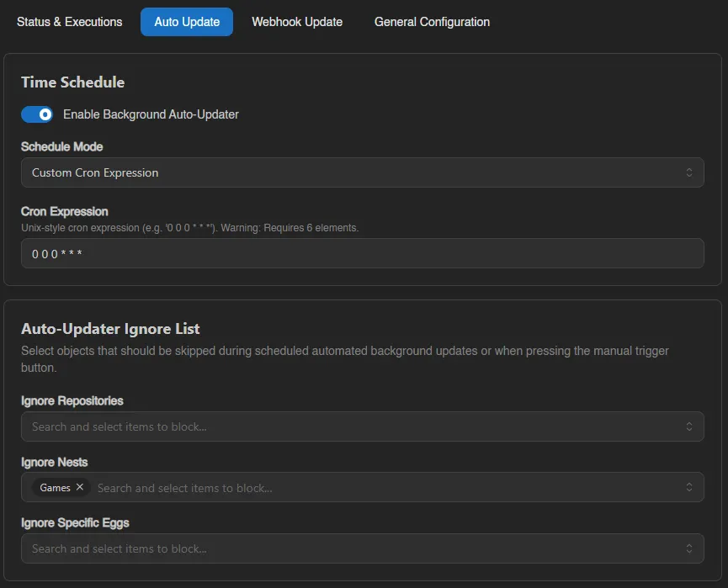Go to the General Configuration tab

(432, 22)
